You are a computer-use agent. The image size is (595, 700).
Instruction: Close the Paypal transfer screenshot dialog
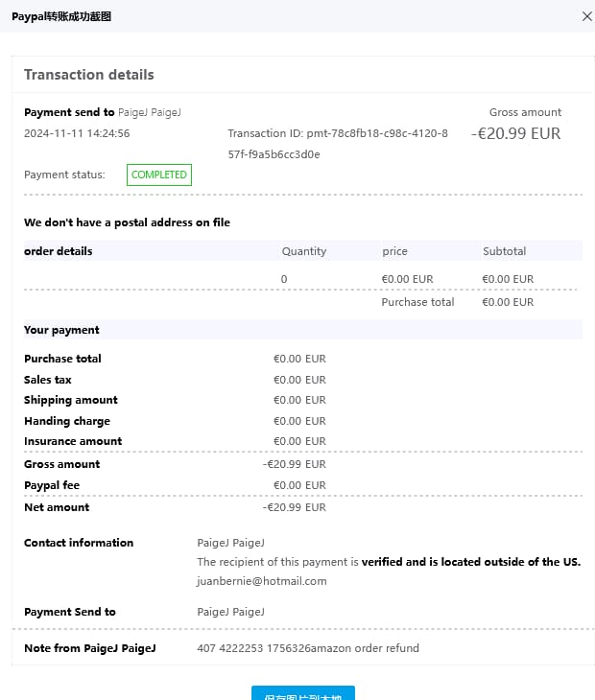pyautogui.click(x=587, y=15)
